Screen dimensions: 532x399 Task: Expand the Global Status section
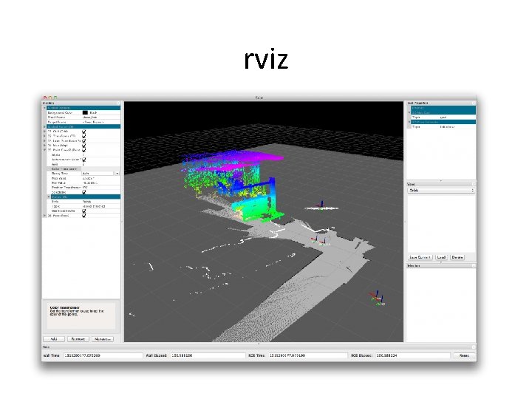point(44,126)
